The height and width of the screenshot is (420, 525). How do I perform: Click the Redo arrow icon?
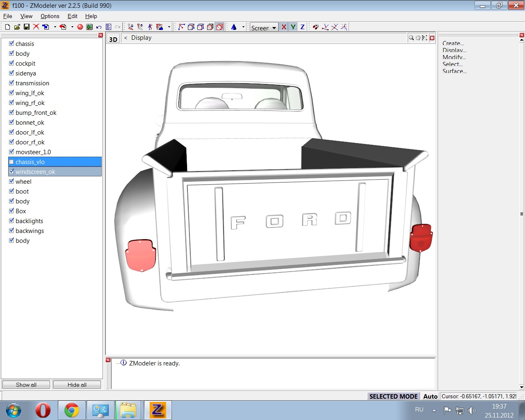(x=118, y=27)
